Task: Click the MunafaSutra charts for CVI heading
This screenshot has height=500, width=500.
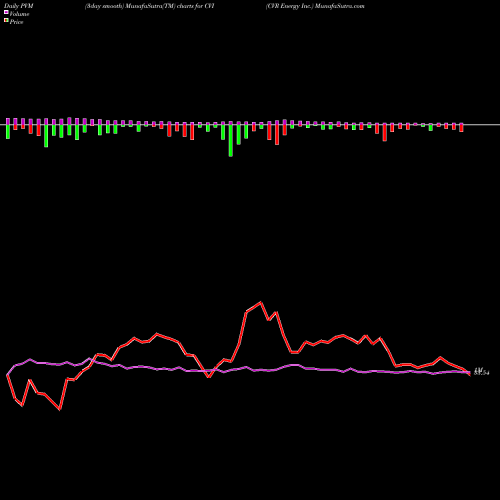Action: tap(149, 6)
